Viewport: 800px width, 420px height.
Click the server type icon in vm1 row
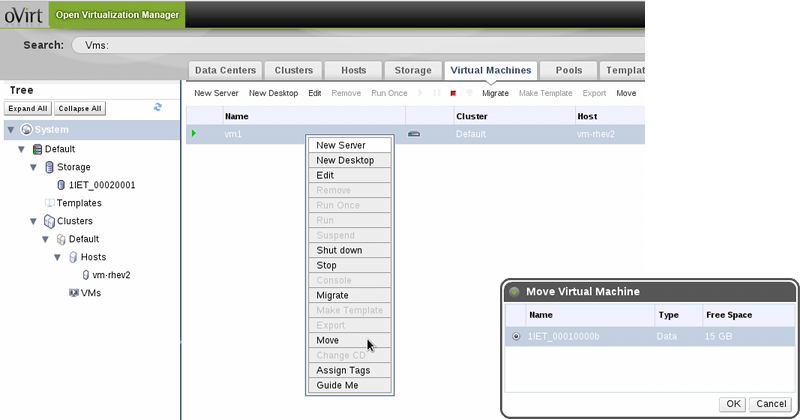(413, 133)
